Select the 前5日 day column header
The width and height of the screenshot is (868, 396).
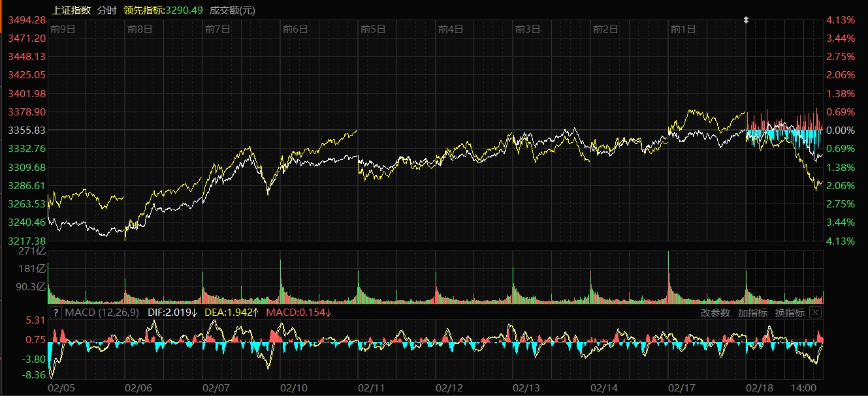pos(373,29)
